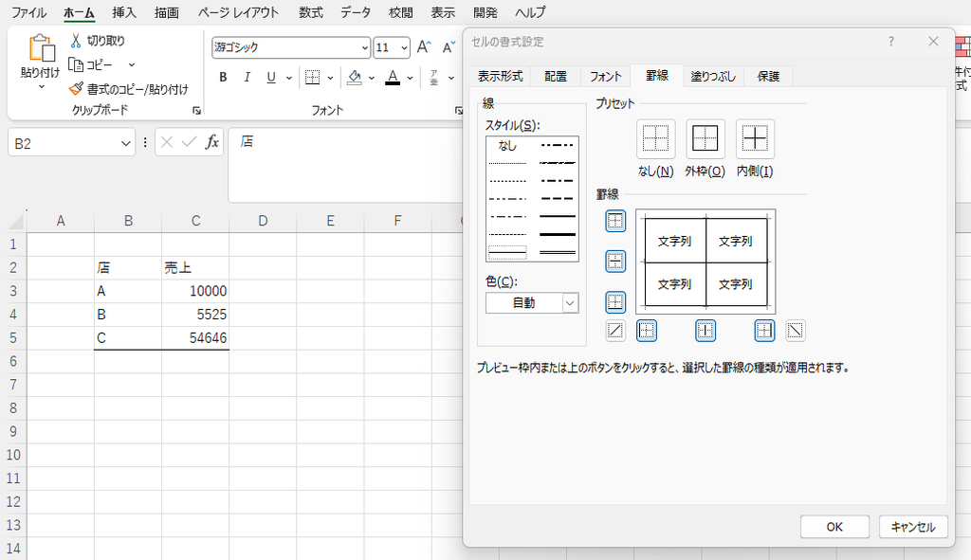Screen dimensions: 971x560
Task: Increase font size with larger A icon
Action: pyautogui.click(x=424, y=47)
